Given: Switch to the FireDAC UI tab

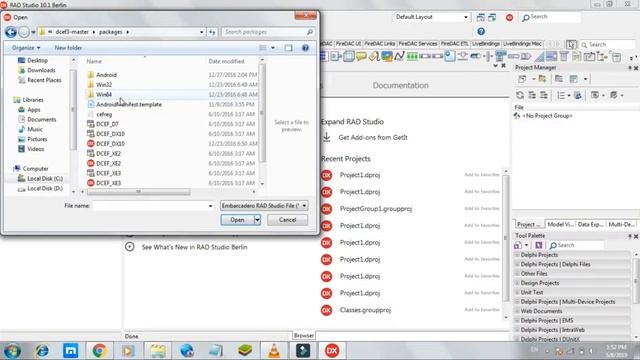Looking at the screenshot, I should [x=348, y=44].
